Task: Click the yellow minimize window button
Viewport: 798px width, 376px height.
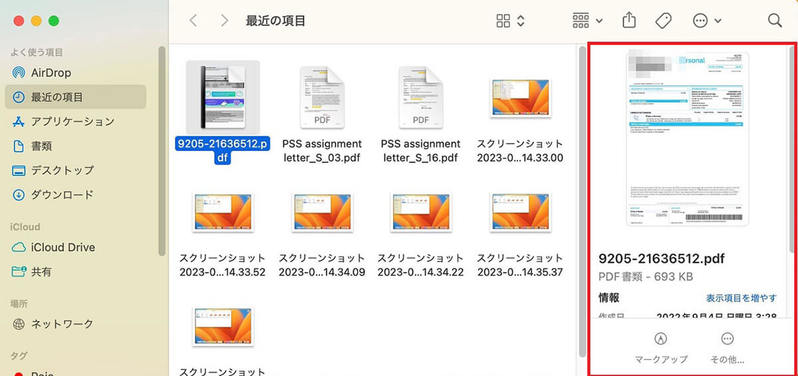Action: (36, 21)
